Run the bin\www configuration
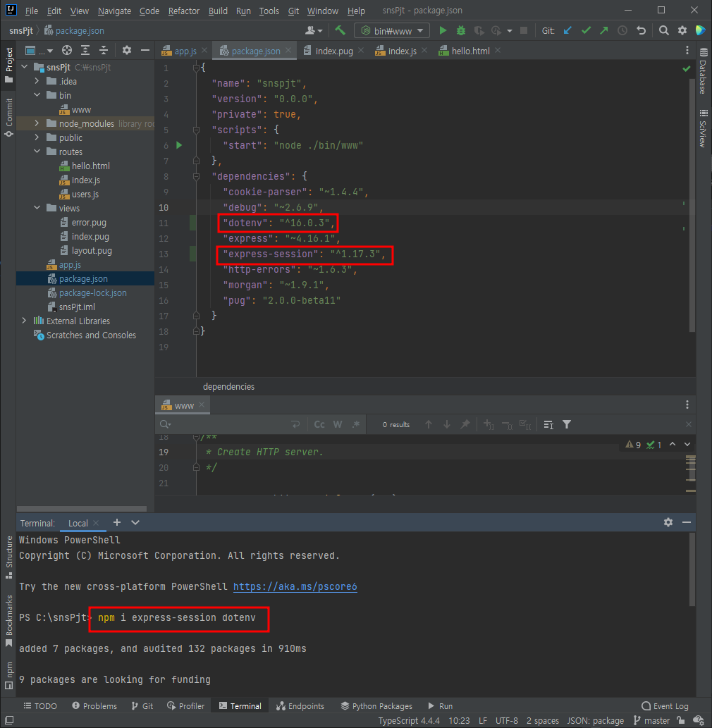712x728 pixels. [x=443, y=30]
